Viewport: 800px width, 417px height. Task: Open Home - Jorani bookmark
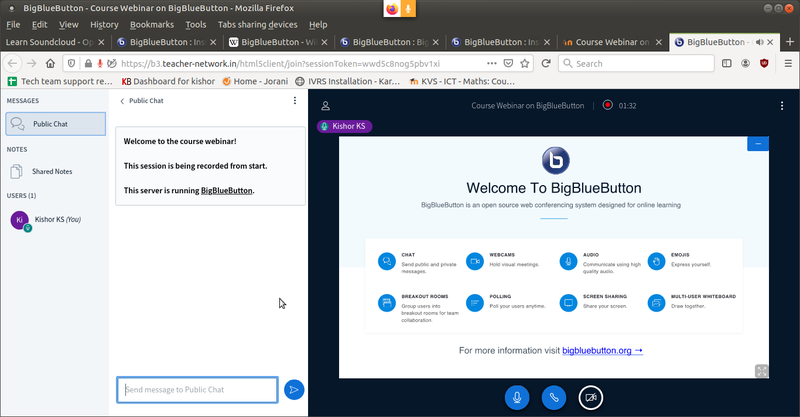tap(255, 81)
